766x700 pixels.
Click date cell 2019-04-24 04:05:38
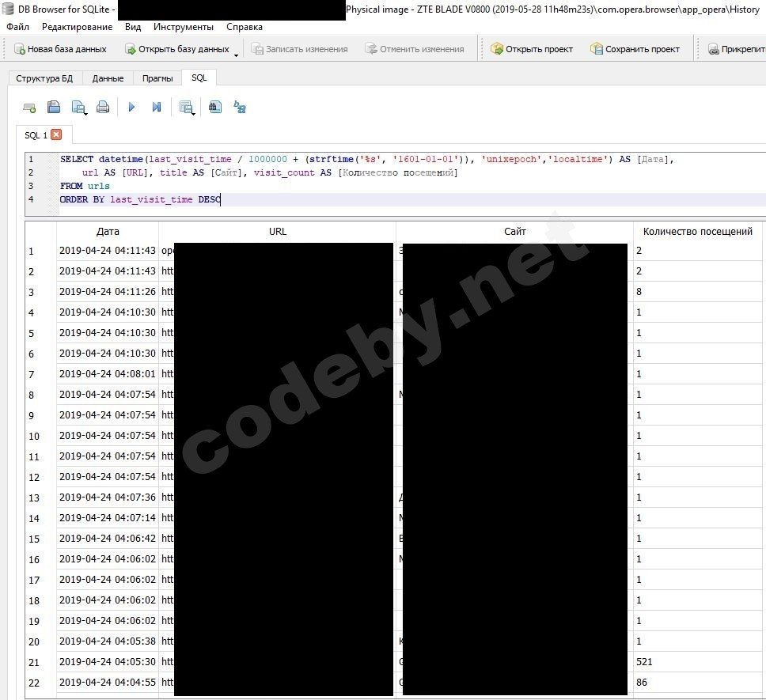pos(108,641)
